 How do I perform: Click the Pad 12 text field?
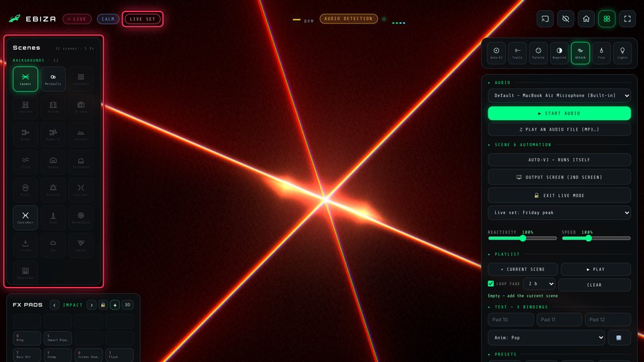tap(608, 319)
